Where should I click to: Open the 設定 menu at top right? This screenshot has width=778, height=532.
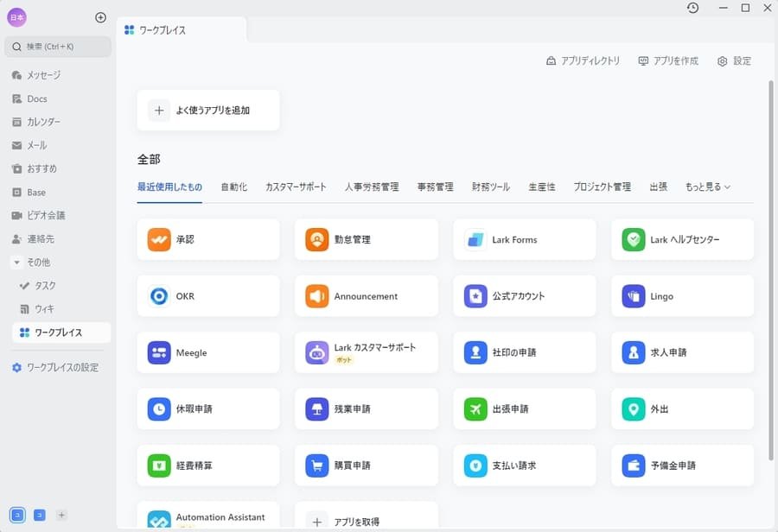[x=734, y=61]
